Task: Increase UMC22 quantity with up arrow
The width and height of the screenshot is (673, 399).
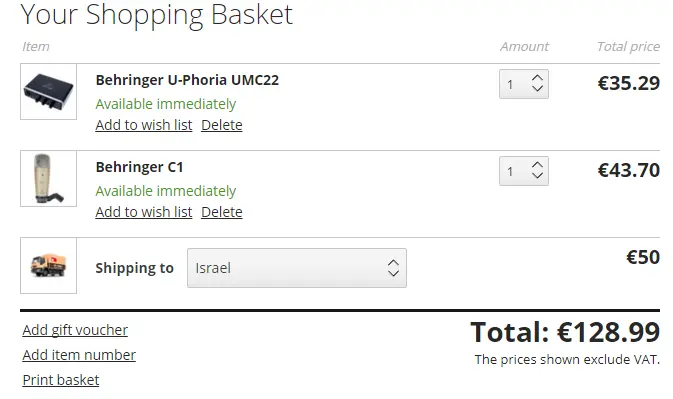Action: (537, 79)
